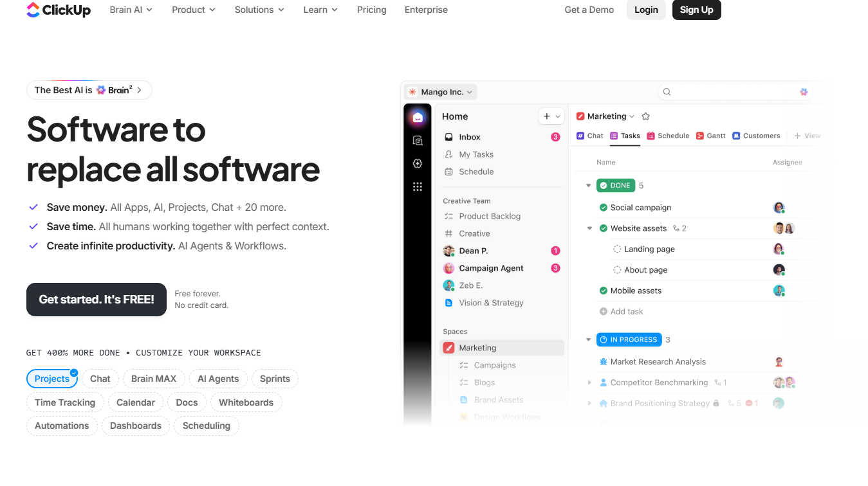Click the Product Backlog checklist icon
Screen dimensions: 868x486
448,216
